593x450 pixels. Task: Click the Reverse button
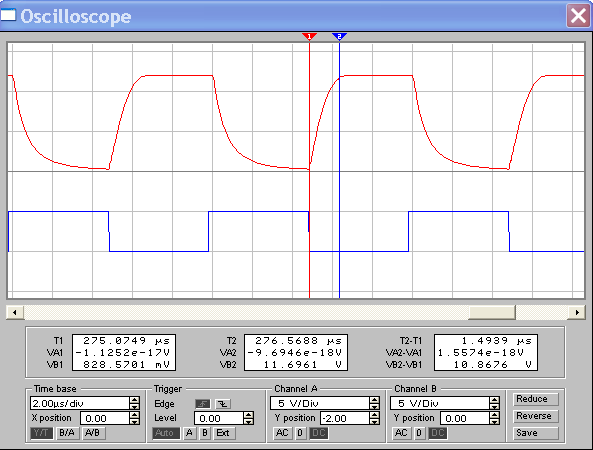pos(536,416)
